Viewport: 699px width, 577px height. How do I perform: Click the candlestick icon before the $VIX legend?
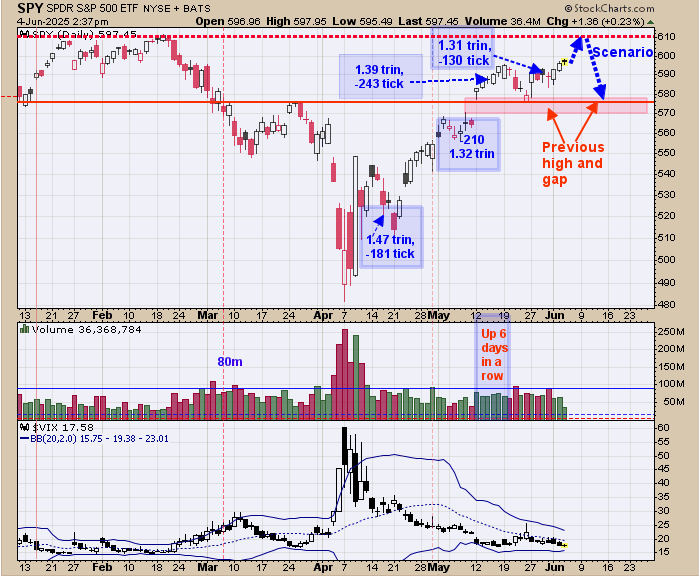[25, 427]
